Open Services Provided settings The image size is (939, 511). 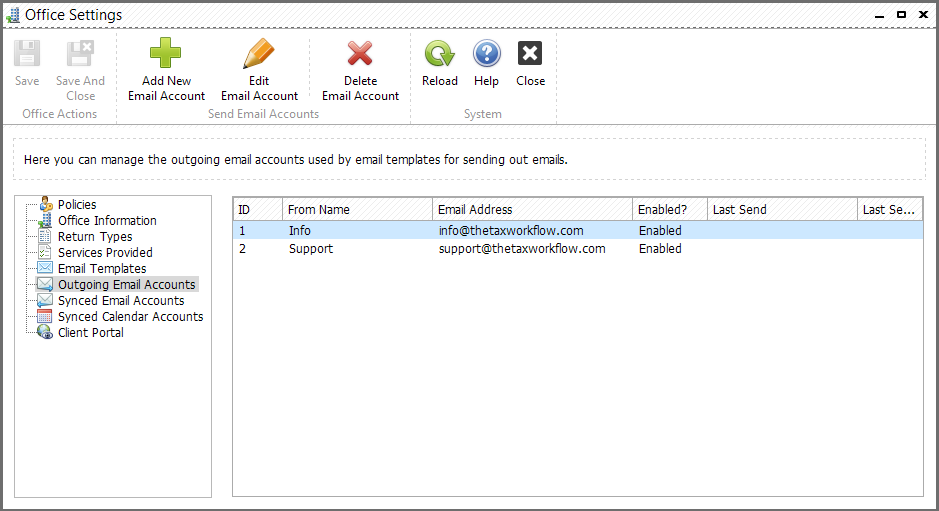coord(105,252)
